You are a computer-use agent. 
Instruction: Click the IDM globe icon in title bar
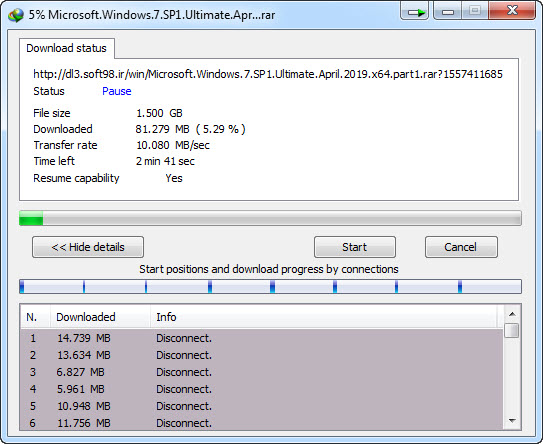16,15
